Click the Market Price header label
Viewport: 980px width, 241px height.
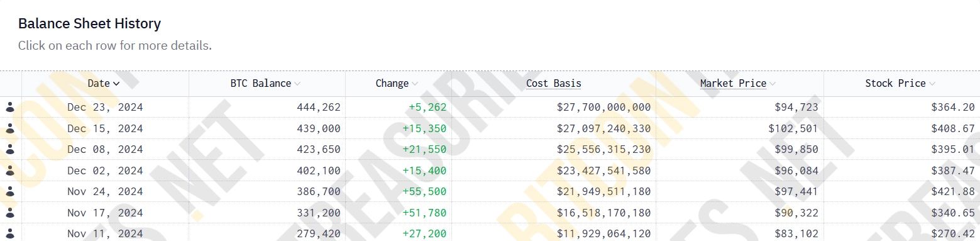click(733, 84)
